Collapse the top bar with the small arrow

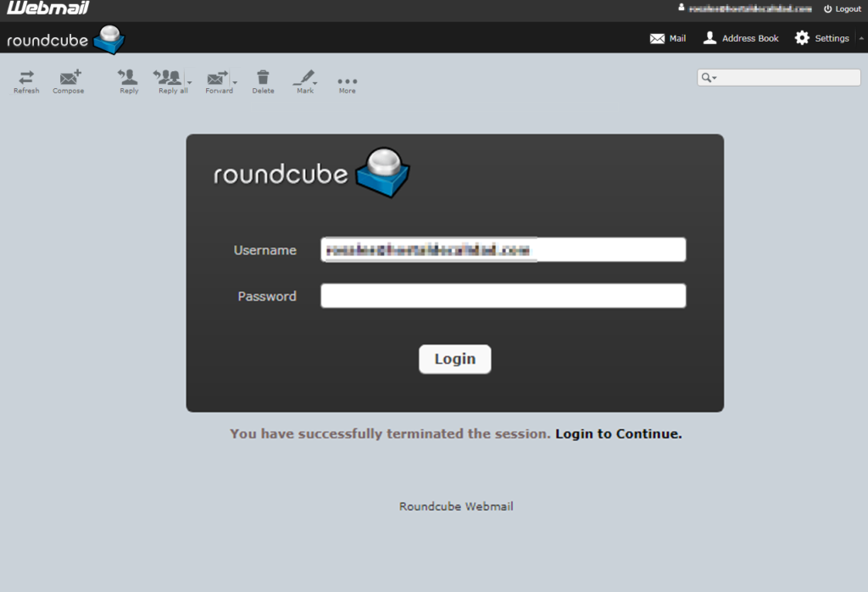(x=861, y=38)
